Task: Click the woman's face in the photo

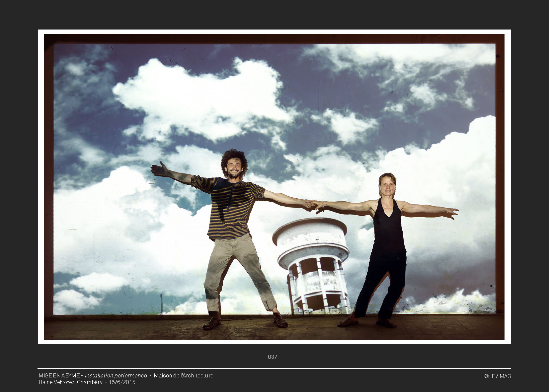Action: click(387, 187)
